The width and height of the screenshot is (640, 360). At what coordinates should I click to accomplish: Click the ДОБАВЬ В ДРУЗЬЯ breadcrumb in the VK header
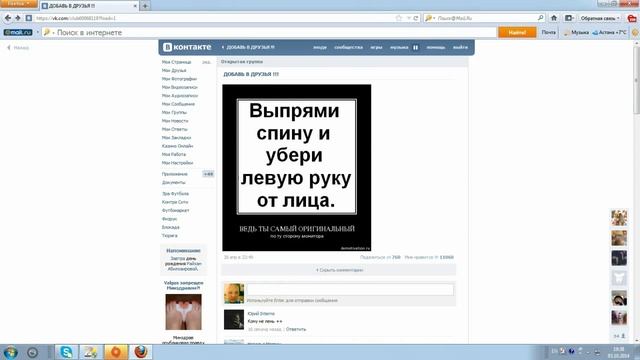pos(248,47)
